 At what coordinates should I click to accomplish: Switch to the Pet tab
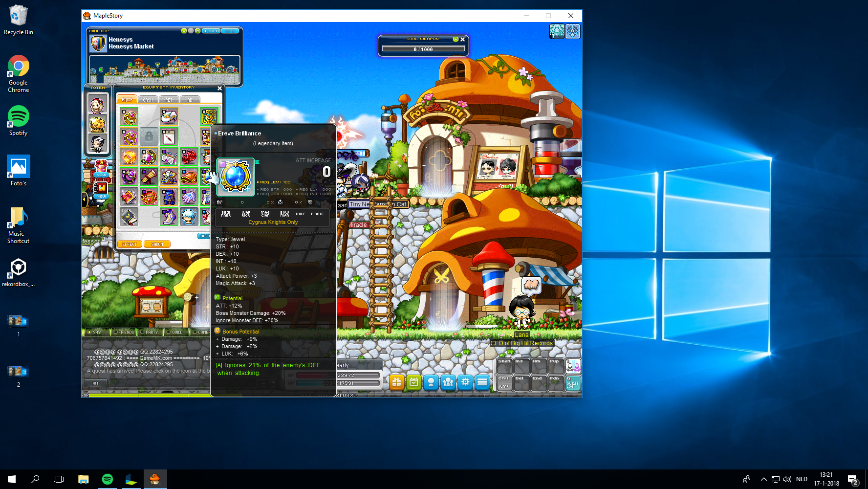(x=169, y=100)
